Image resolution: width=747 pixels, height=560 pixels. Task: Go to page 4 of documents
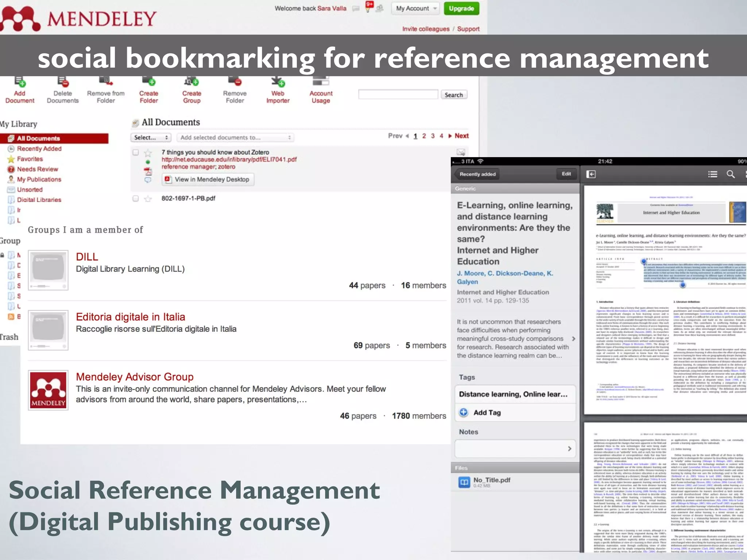point(441,136)
